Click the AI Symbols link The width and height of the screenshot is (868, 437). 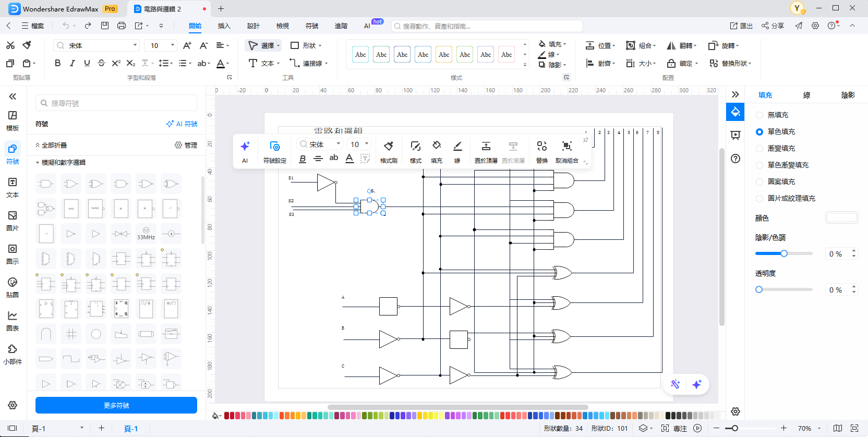[x=182, y=124]
